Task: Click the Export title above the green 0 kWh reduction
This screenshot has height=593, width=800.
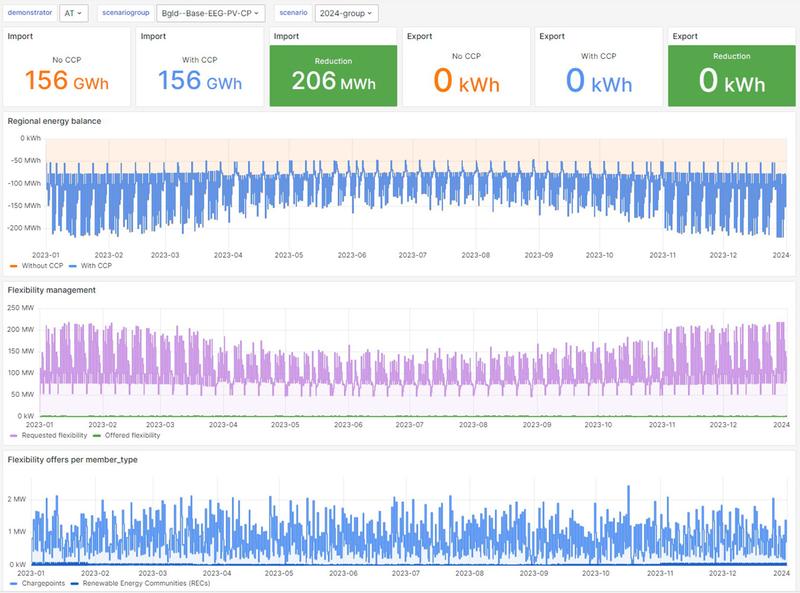Action: pyautogui.click(x=685, y=36)
